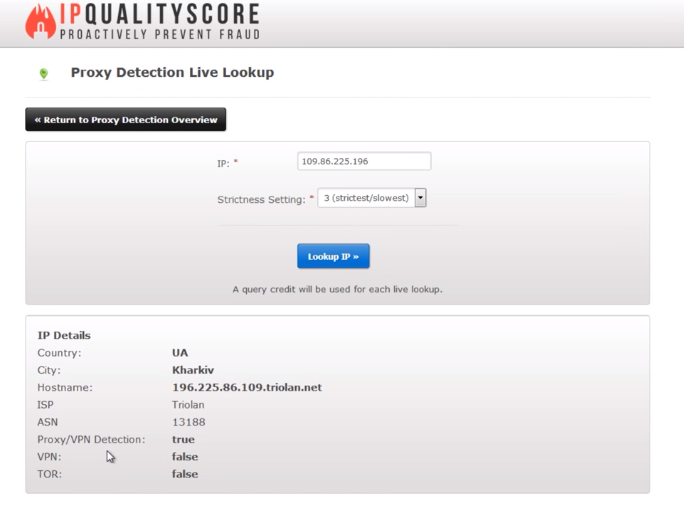Click the Country value UA

coord(180,353)
